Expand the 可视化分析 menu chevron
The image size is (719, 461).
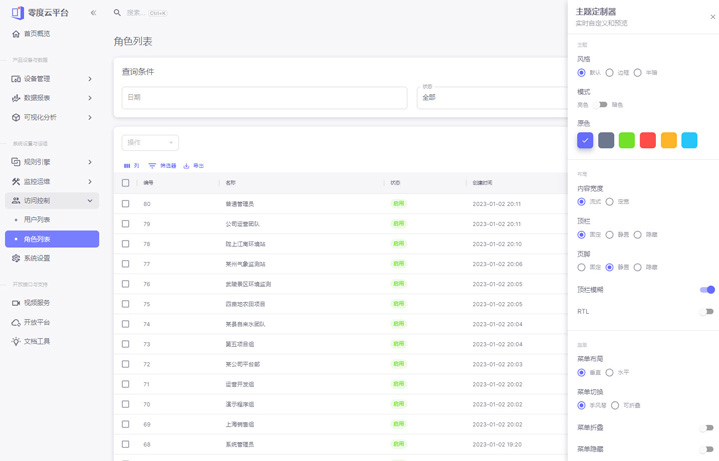click(90, 117)
